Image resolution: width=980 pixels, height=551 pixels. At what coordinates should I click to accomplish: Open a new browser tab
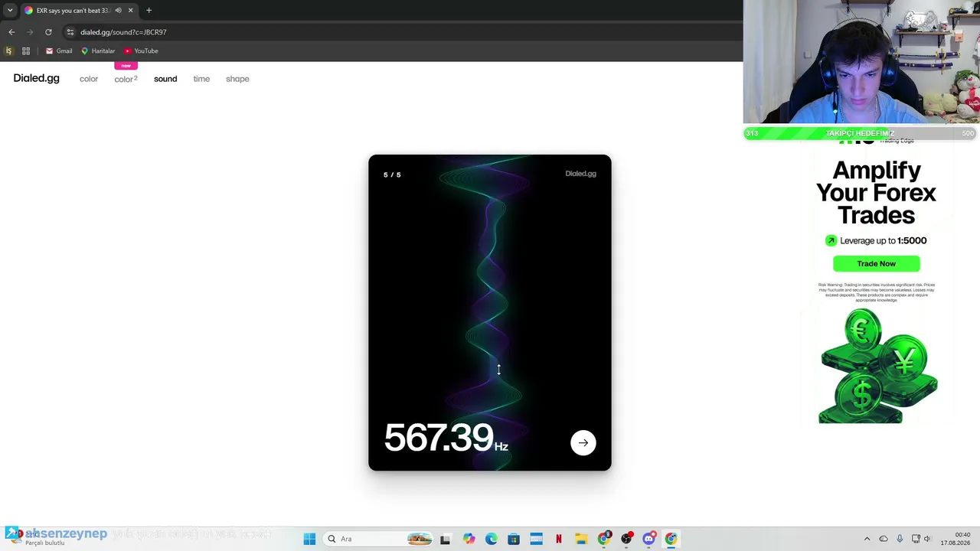[149, 10]
